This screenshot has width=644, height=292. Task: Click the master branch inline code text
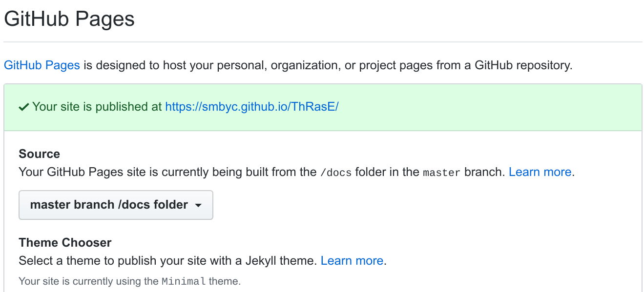pos(441,172)
